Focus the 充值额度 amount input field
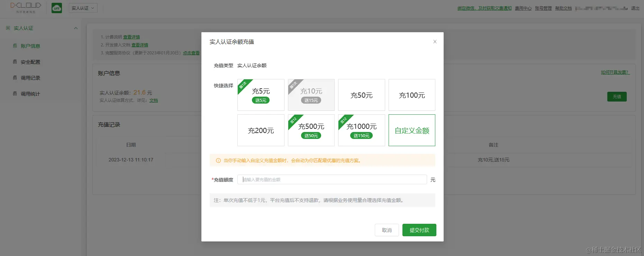The image size is (644, 256). pos(332,179)
